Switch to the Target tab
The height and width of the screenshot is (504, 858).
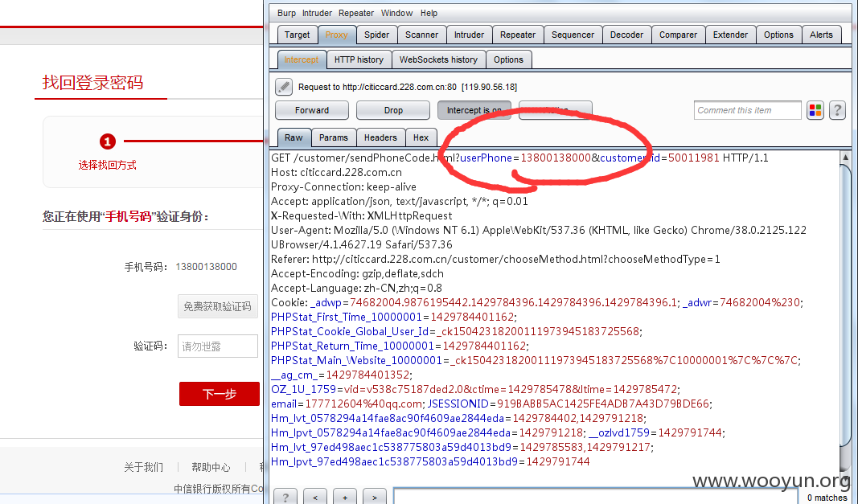click(298, 35)
